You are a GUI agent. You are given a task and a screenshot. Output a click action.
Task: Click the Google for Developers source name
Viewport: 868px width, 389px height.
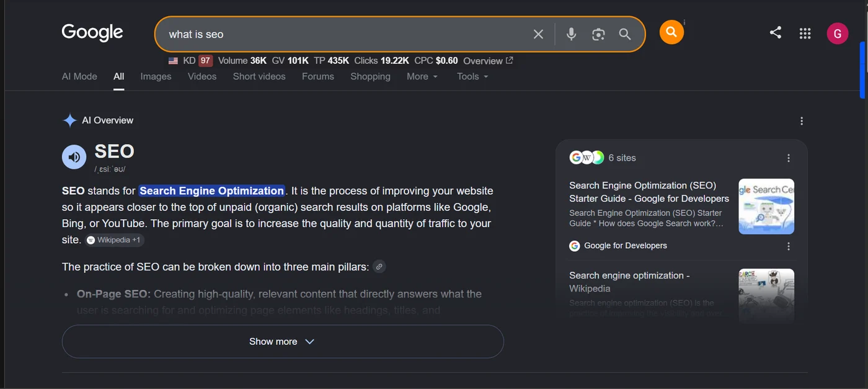pyautogui.click(x=626, y=246)
